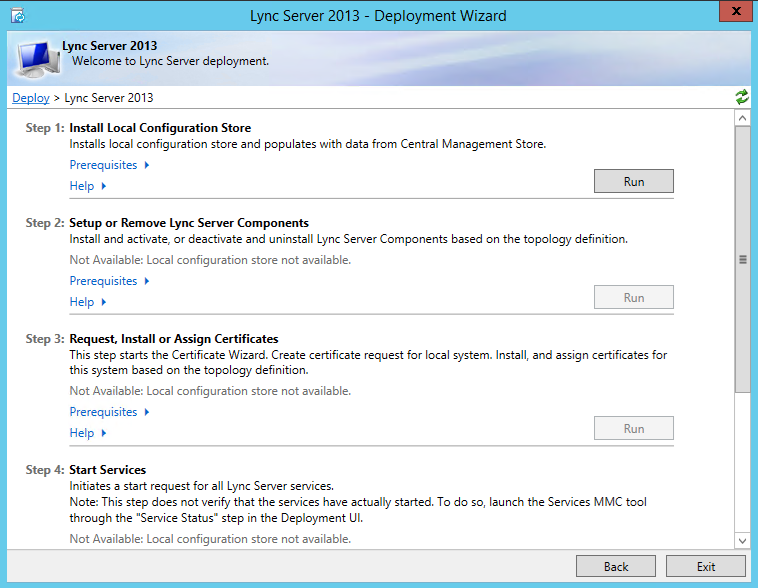
Task: Click the scrollbar down arrow
Action: tap(743, 541)
